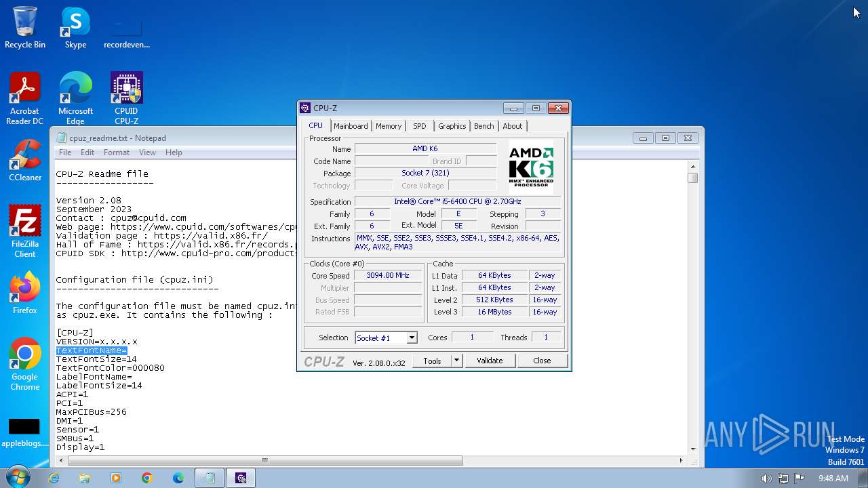Open the About tab
The height and width of the screenshot is (488, 868).
[x=513, y=126]
